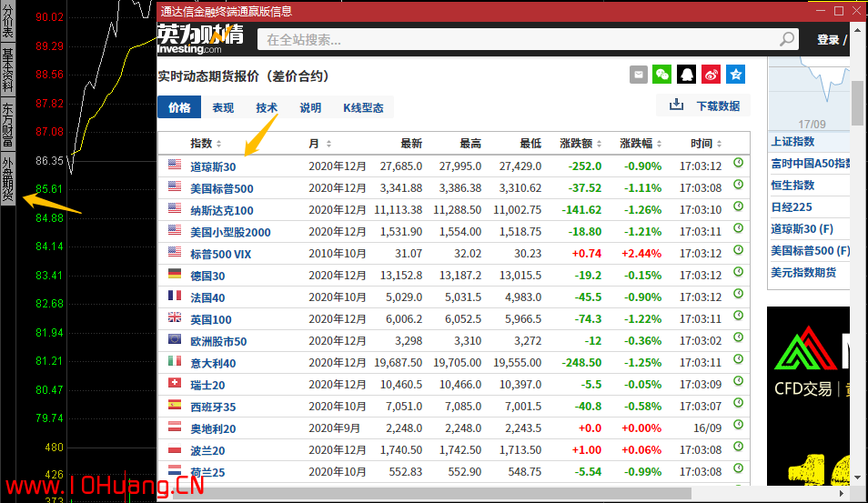Click the Swiss flag beside 瑞士20
This screenshot has height=503, width=868.
click(x=175, y=382)
